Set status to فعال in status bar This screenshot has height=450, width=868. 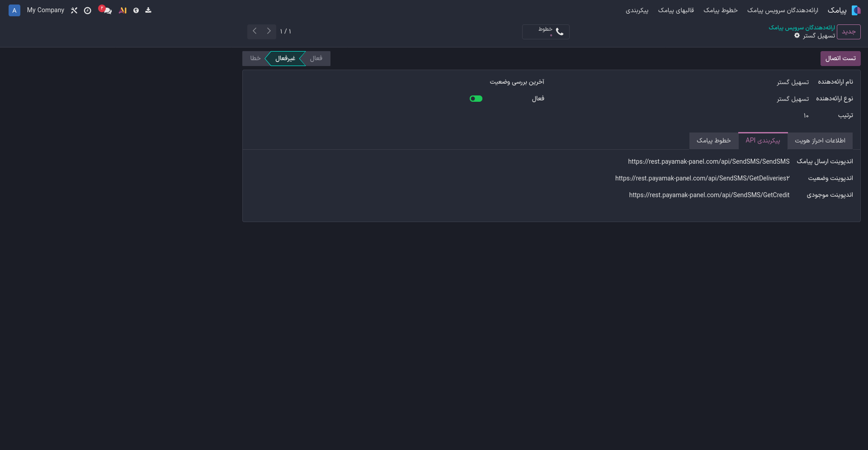pos(316,58)
